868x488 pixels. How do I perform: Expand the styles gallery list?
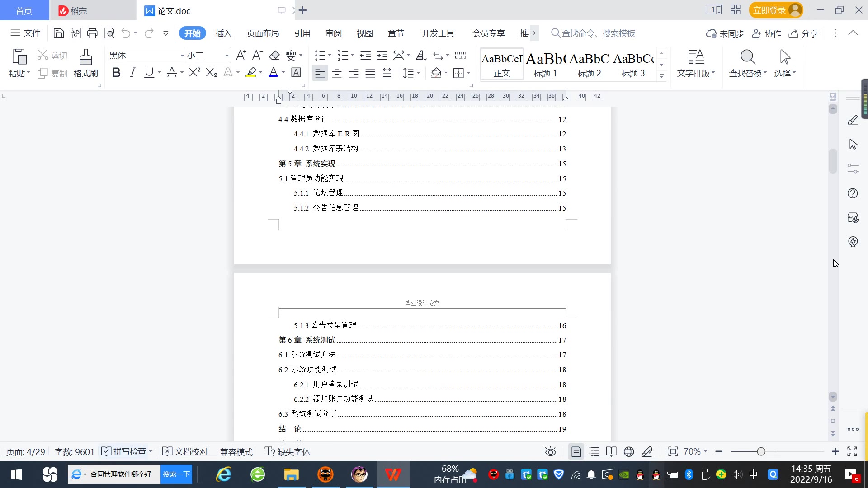661,76
